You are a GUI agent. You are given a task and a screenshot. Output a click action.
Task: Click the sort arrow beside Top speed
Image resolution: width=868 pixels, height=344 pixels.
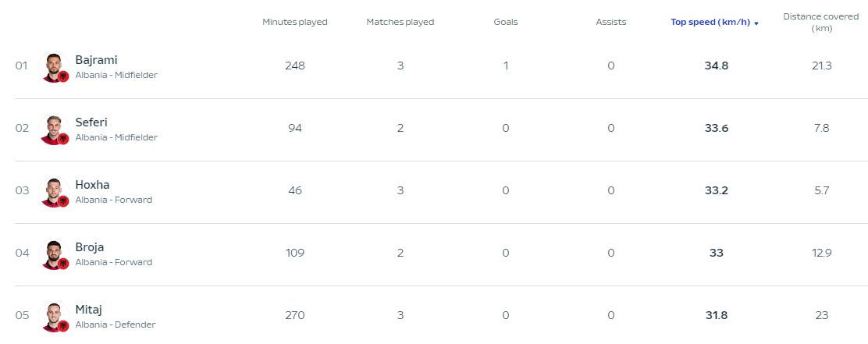[x=756, y=23]
